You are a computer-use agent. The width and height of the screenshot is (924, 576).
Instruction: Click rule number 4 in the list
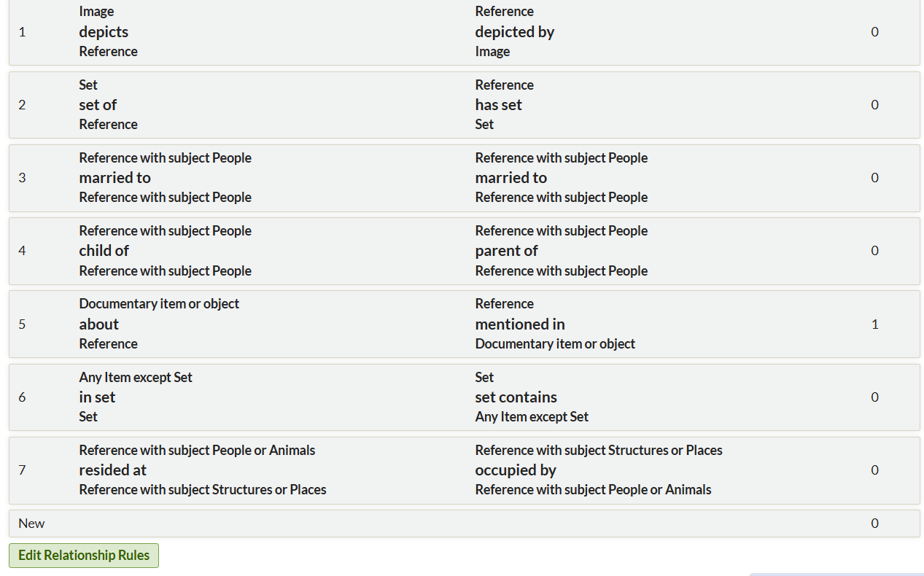(x=22, y=251)
